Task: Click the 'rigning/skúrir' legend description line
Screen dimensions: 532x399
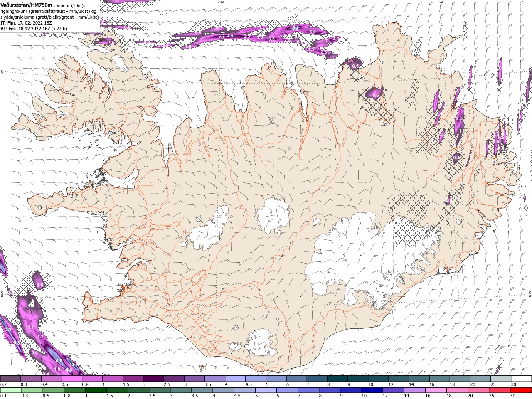Action: coord(49,11)
